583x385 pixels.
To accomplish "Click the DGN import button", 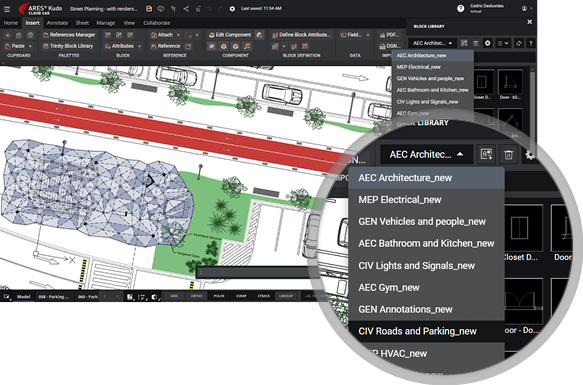I will pos(389,46).
